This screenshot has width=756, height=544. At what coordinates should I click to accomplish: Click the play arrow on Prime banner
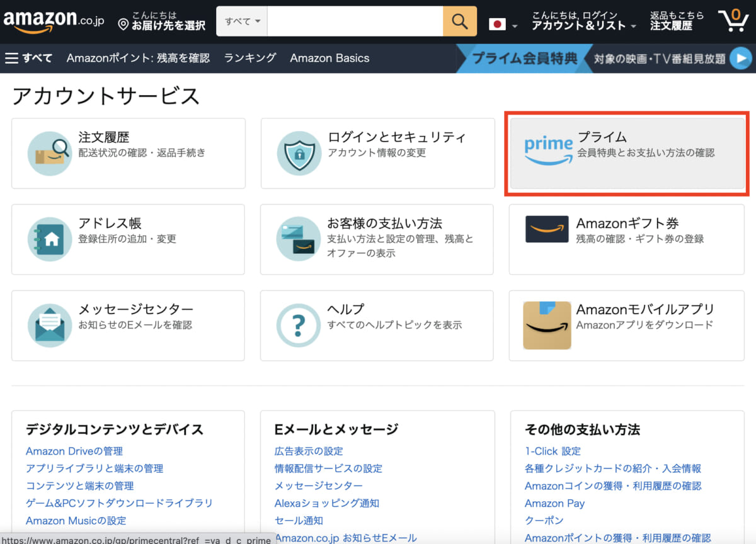coord(741,59)
